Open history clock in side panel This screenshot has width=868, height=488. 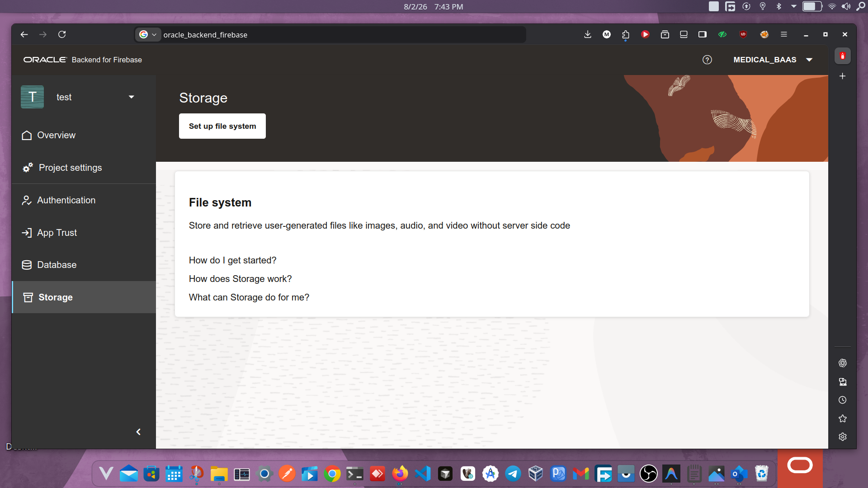pyautogui.click(x=843, y=400)
